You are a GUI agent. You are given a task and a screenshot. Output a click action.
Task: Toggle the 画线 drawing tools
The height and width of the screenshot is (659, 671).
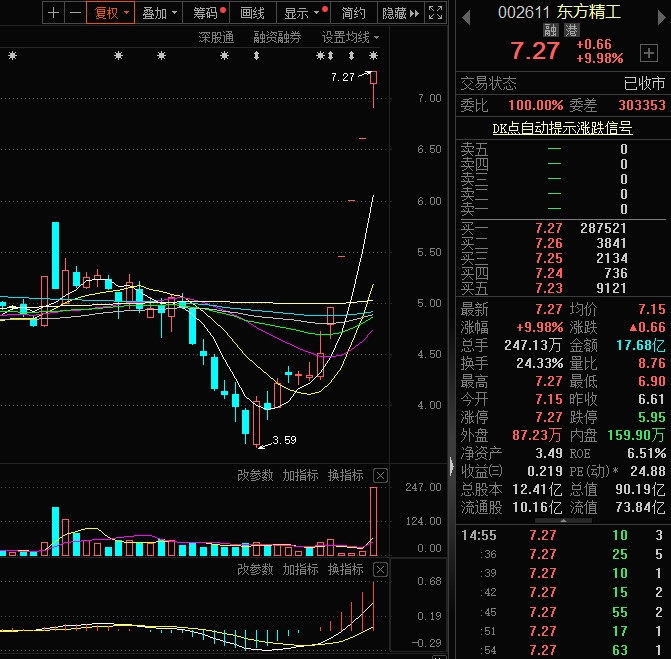point(253,13)
